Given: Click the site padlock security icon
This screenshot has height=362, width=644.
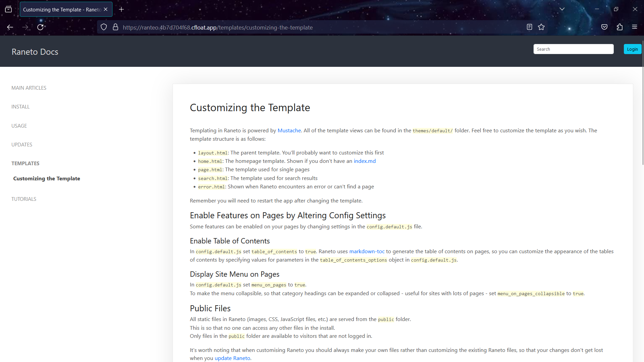Looking at the screenshot, I should (115, 27).
